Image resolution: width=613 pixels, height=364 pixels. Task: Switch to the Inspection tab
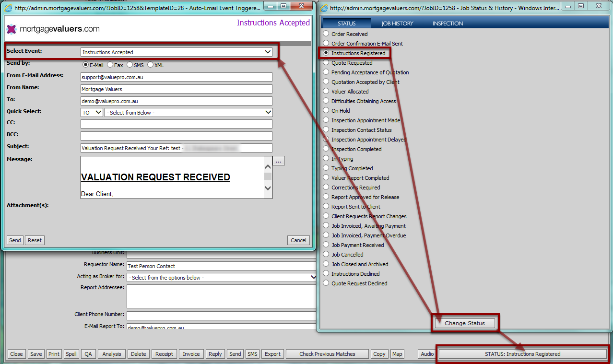point(448,23)
